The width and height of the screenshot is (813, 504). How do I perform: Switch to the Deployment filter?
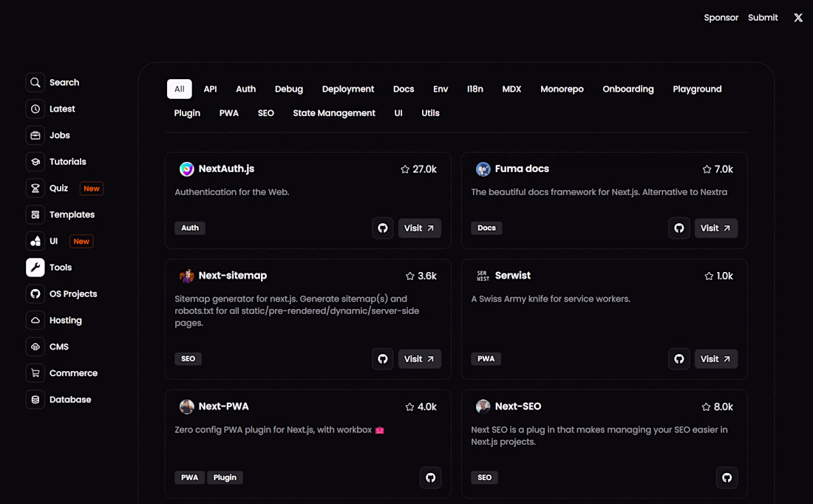(x=348, y=89)
